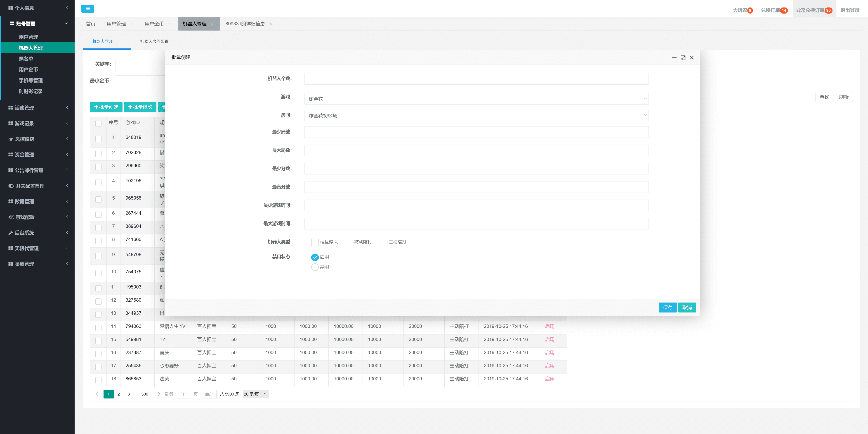This screenshot has width=868, height=434.
Task: Close the 899331的详细信息 tab X icon
Action: (271, 24)
